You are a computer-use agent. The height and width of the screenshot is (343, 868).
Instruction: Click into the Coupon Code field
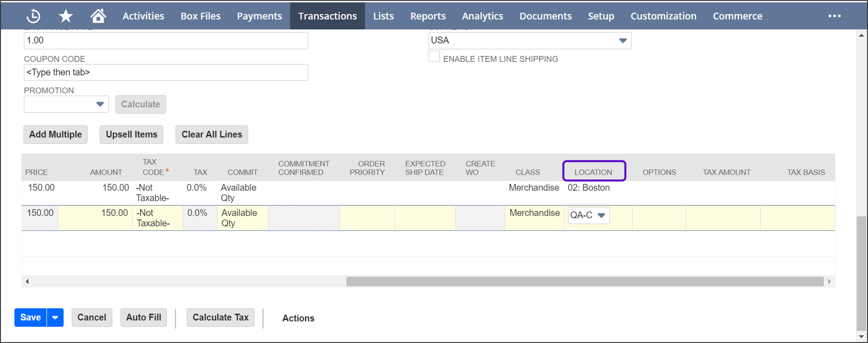166,72
